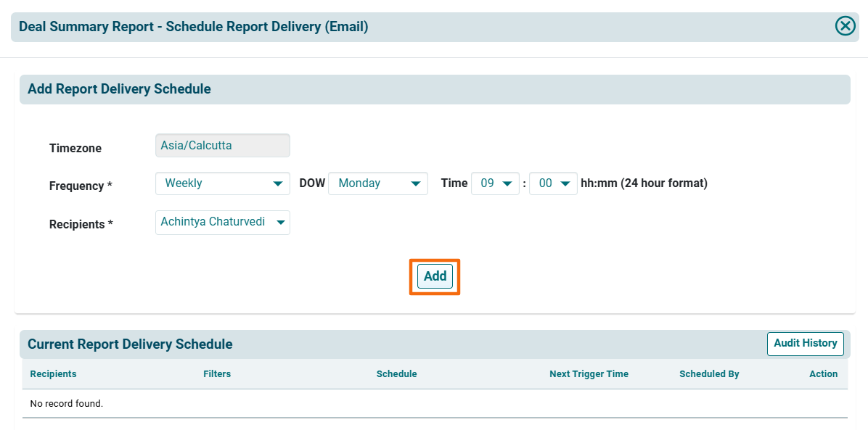Click the No record found row
The width and height of the screenshot is (868, 430).
coord(67,403)
